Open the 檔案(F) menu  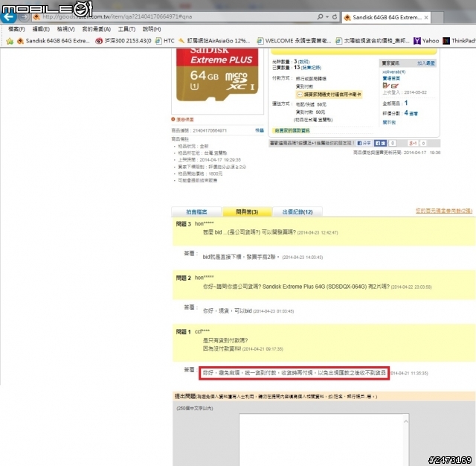click(x=16, y=29)
